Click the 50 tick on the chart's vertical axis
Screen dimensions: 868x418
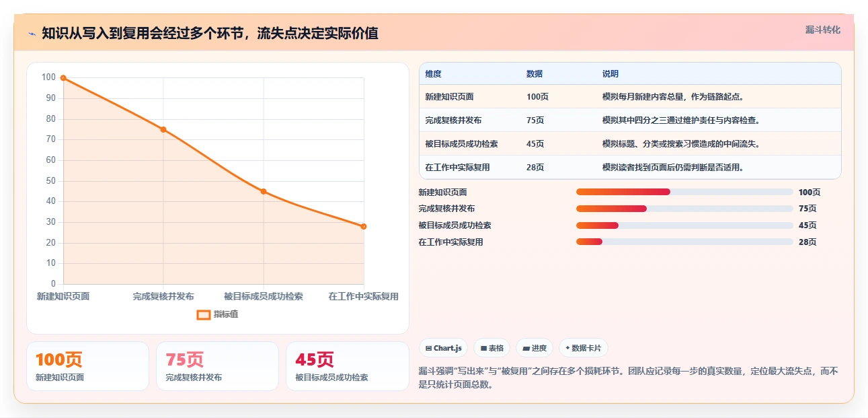50,181
